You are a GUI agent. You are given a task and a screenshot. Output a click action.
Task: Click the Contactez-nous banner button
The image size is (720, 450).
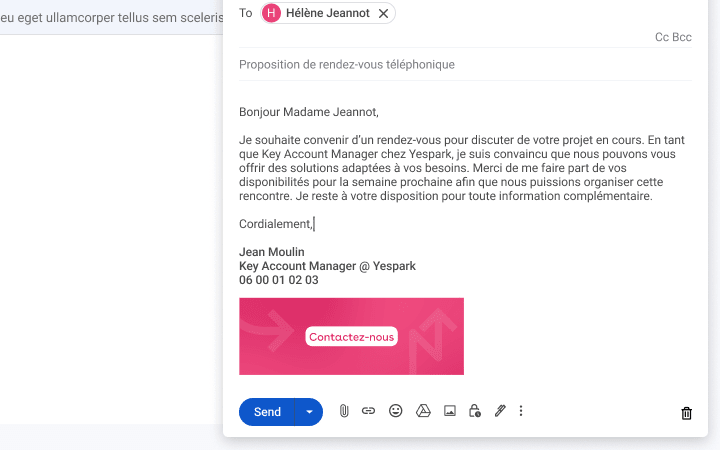pos(351,337)
